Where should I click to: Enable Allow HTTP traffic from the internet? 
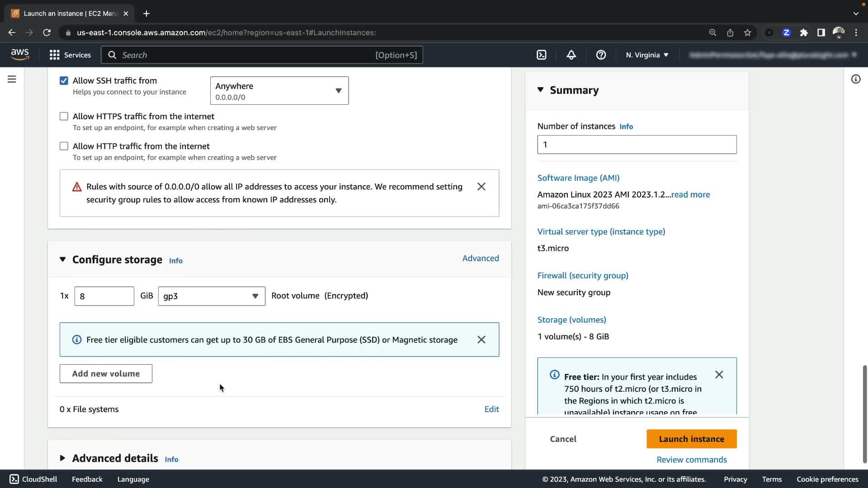click(x=64, y=146)
